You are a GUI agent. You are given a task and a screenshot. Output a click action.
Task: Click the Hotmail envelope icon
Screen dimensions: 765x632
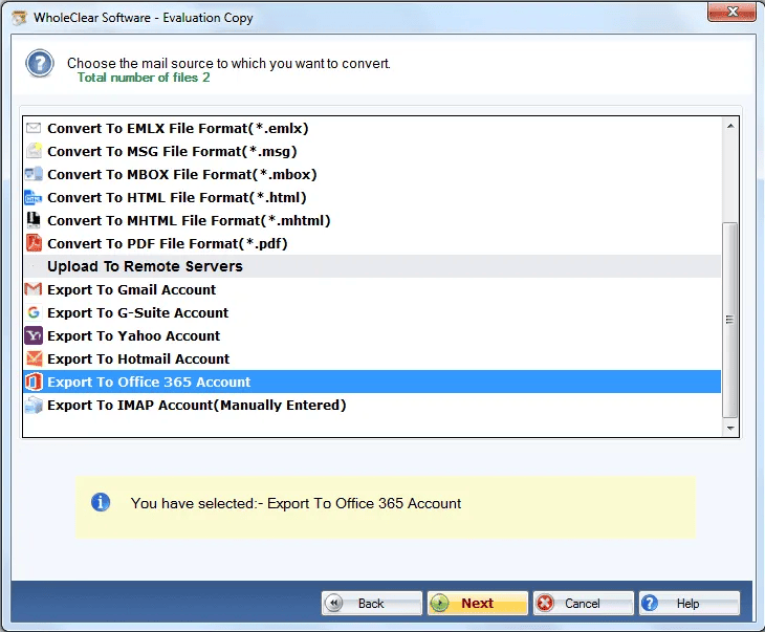click(33, 359)
